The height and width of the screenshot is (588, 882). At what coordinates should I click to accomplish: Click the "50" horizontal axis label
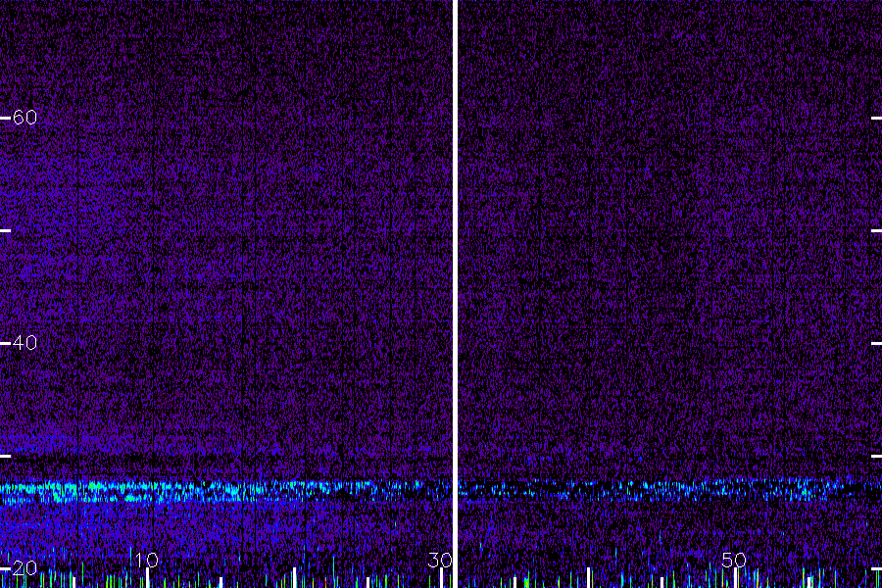click(x=734, y=560)
